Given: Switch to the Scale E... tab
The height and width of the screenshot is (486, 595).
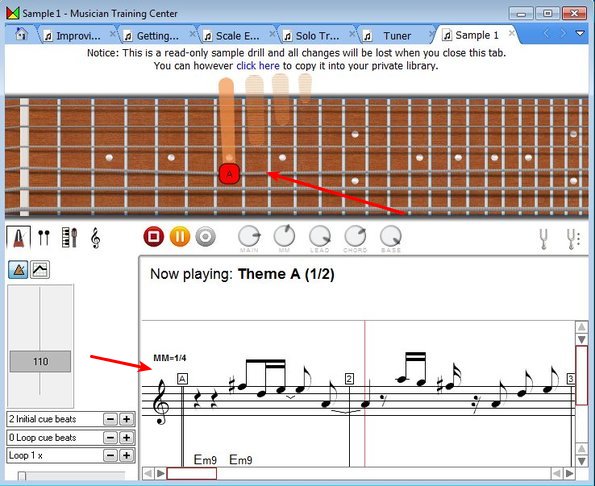Looking at the screenshot, I should [x=238, y=36].
